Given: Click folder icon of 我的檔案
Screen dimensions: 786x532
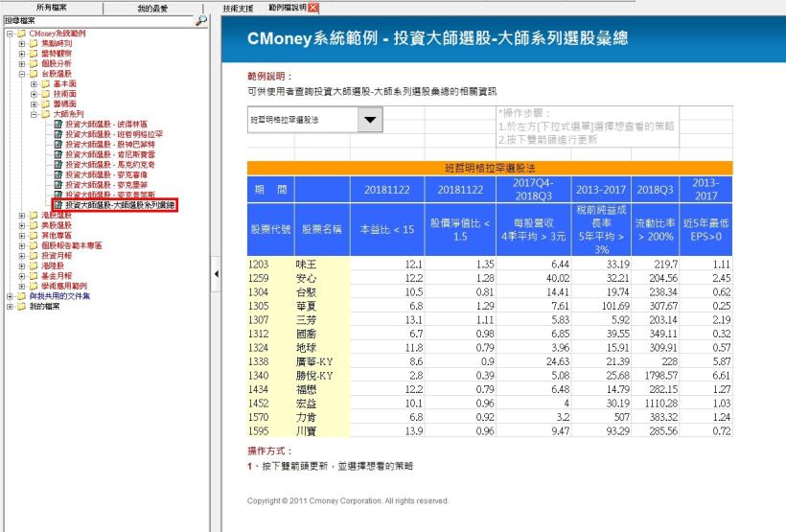Looking at the screenshot, I should pos(21,307).
